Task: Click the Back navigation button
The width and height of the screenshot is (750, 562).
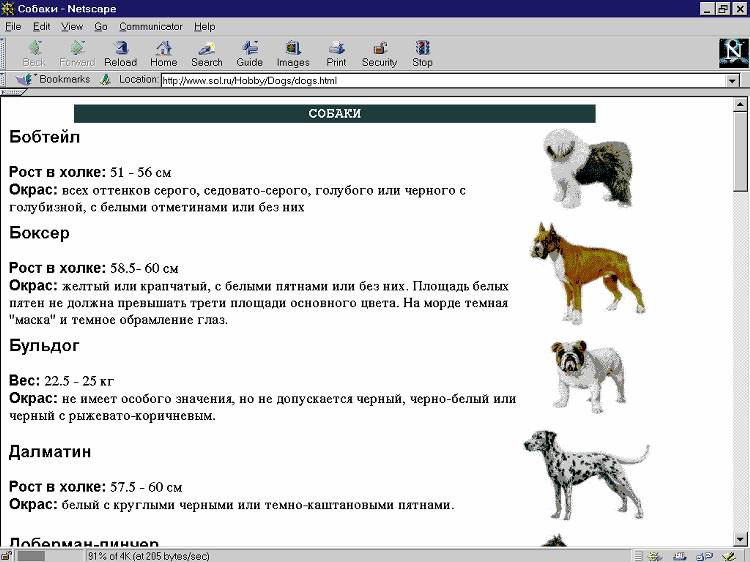Action: pyautogui.click(x=34, y=54)
